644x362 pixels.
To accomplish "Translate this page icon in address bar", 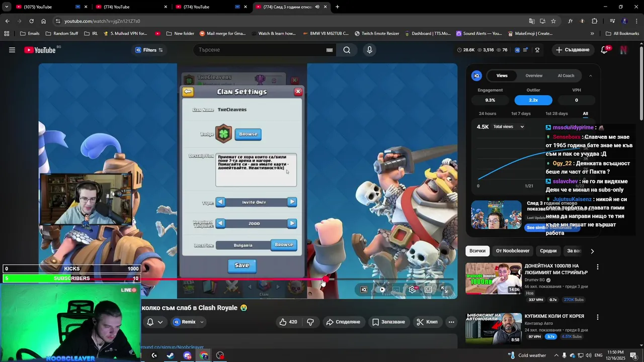I will (x=532, y=21).
